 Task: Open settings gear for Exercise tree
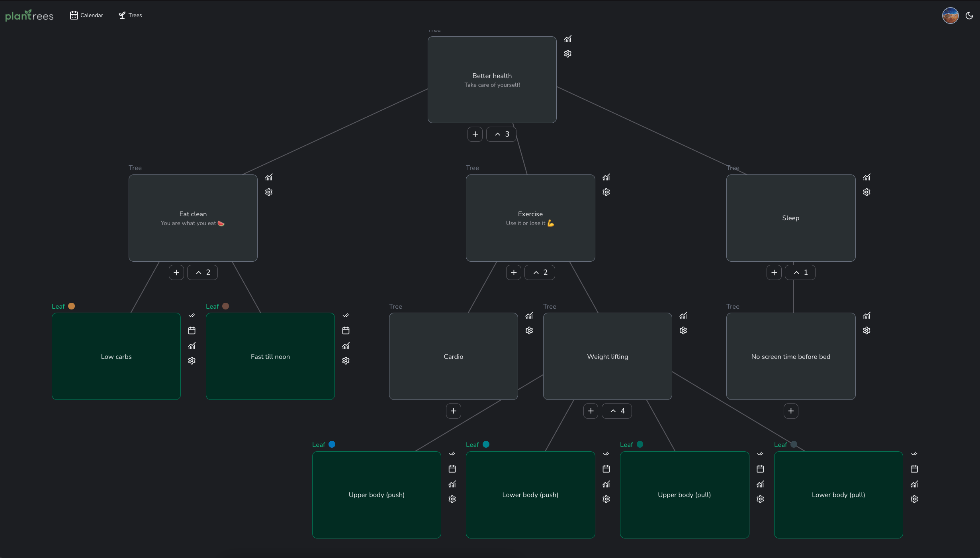pos(606,192)
